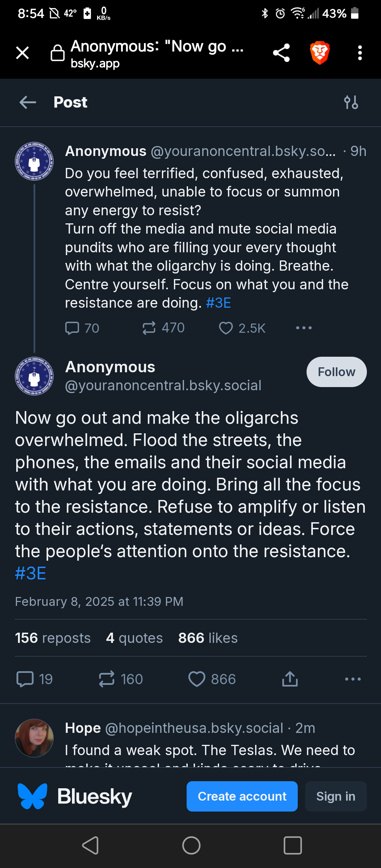
Task: Like the parent post with 2.5K likes
Action: coord(226,328)
